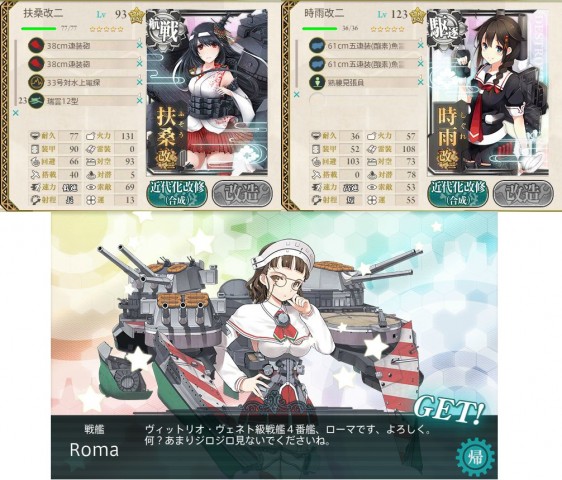Click the Shigure Kai Ni character card
Image resolution: width=562 pixels, height=480 pixels.
[488, 92]
